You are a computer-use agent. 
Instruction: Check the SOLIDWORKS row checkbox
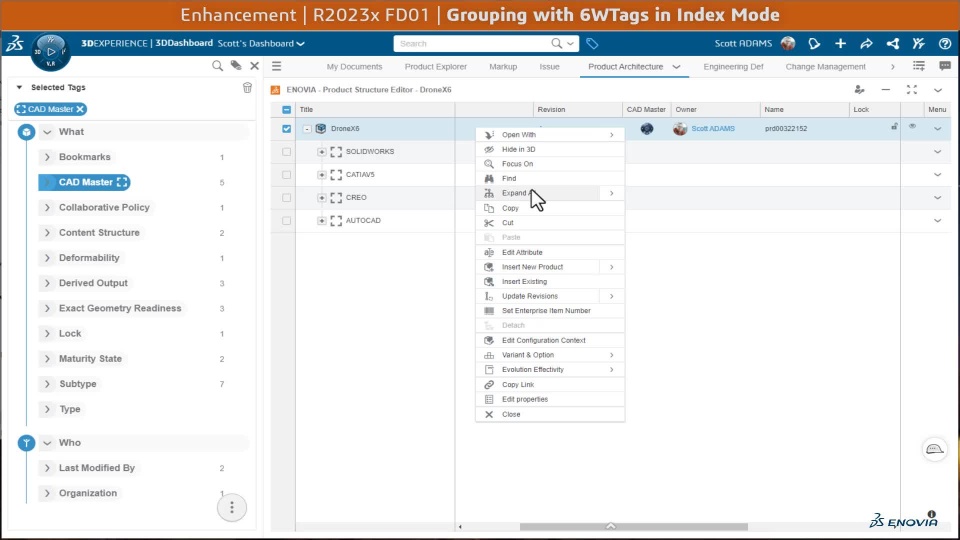pos(287,152)
